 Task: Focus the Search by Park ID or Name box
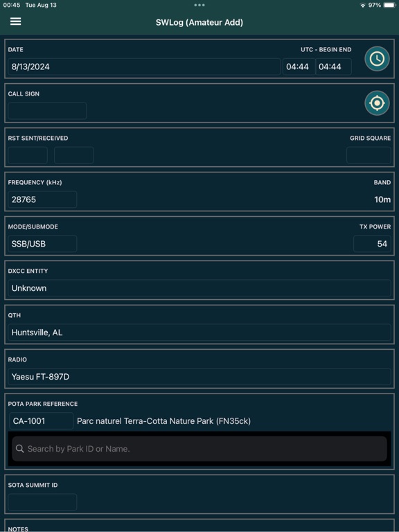click(x=199, y=449)
